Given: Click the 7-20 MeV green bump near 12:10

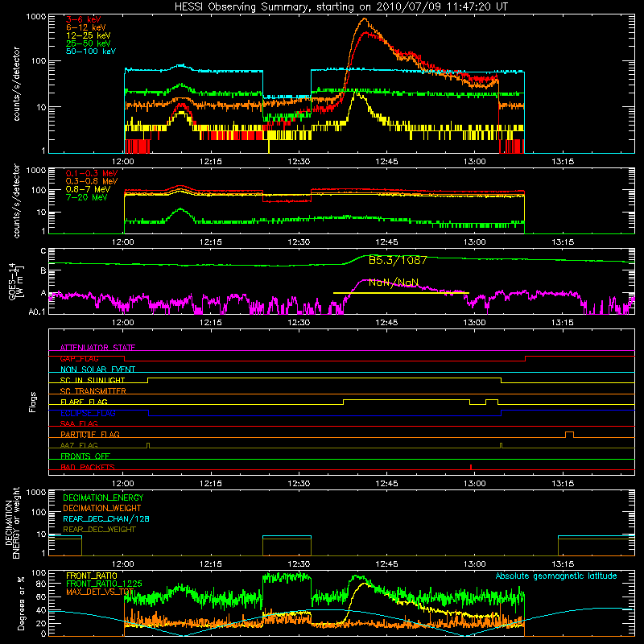Looking at the screenshot, I should [180, 210].
